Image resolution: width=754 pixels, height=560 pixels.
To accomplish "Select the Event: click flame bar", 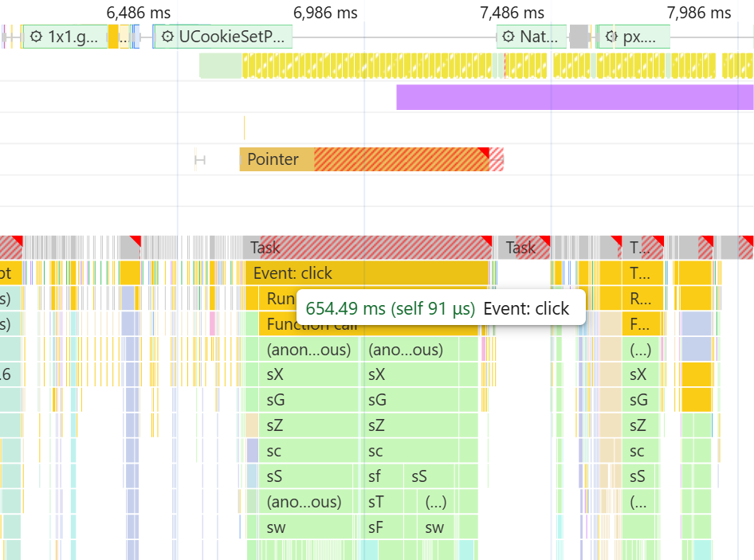I will pos(367,273).
